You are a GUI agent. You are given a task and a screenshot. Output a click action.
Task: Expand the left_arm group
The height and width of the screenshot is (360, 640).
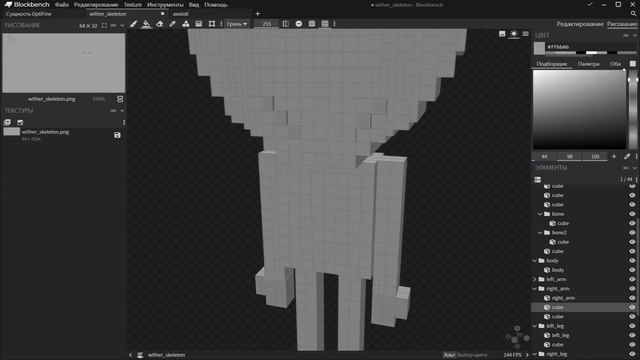535,279
